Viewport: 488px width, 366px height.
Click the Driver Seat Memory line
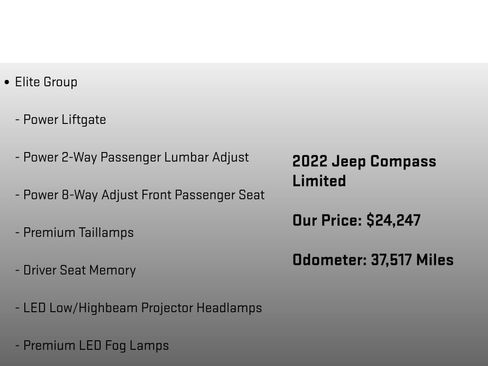pos(76,270)
